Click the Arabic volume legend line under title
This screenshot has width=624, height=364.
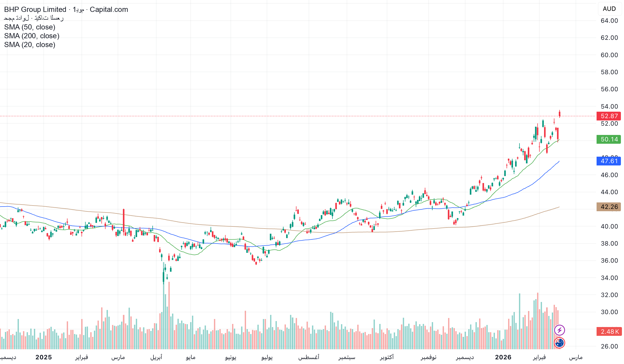34,18
